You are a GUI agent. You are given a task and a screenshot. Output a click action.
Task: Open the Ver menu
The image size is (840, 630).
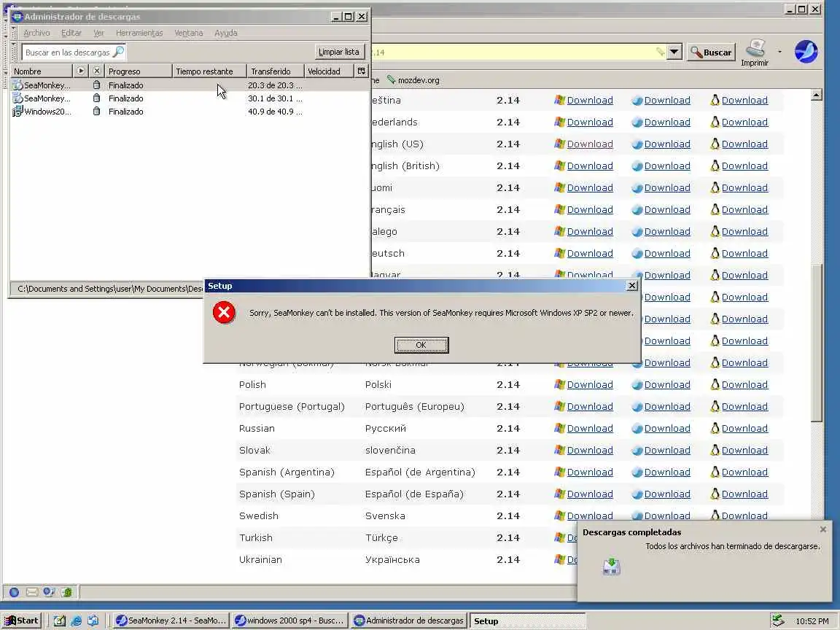coord(98,33)
